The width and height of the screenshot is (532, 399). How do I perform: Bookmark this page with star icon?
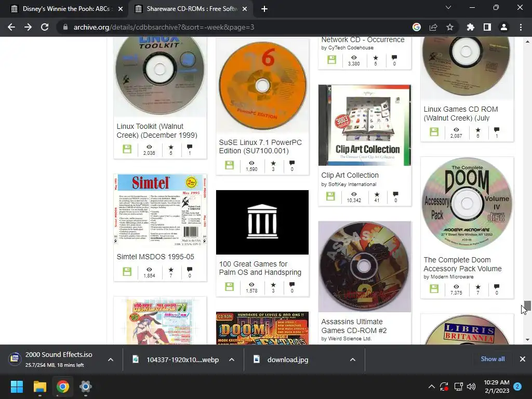click(x=450, y=27)
